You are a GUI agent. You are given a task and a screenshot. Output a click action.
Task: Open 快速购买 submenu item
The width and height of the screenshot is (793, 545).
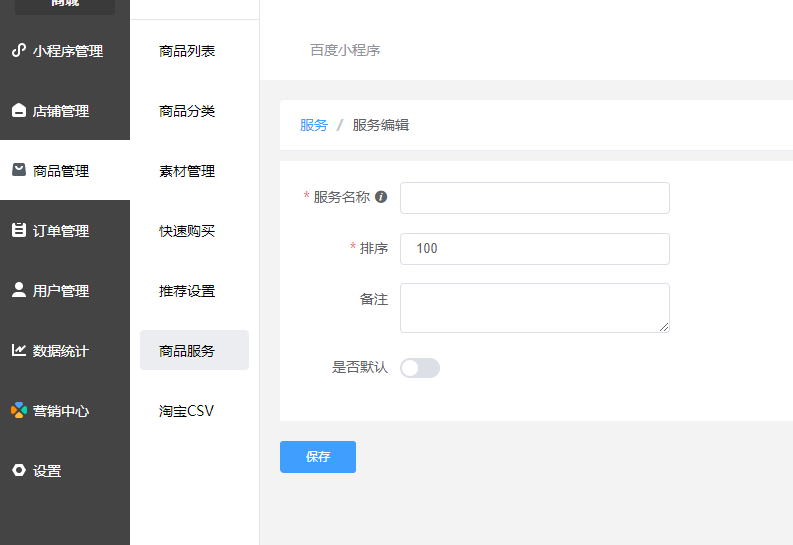[x=187, y=231]
